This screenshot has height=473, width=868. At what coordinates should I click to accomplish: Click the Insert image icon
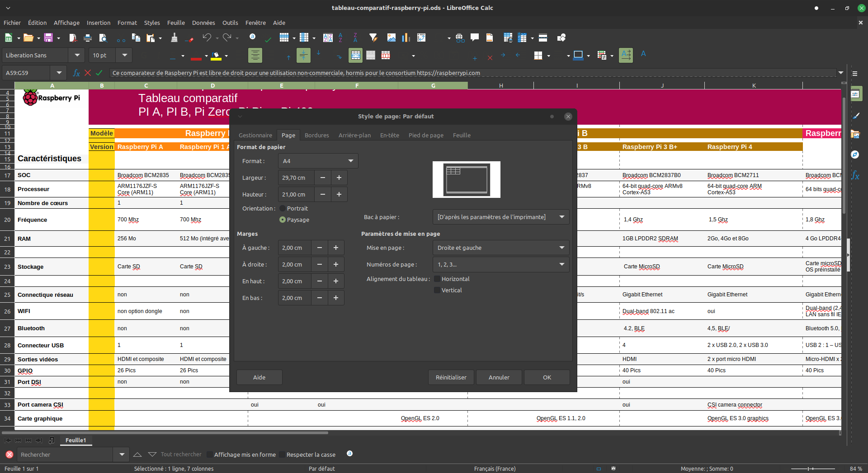(x=392, y=38)
